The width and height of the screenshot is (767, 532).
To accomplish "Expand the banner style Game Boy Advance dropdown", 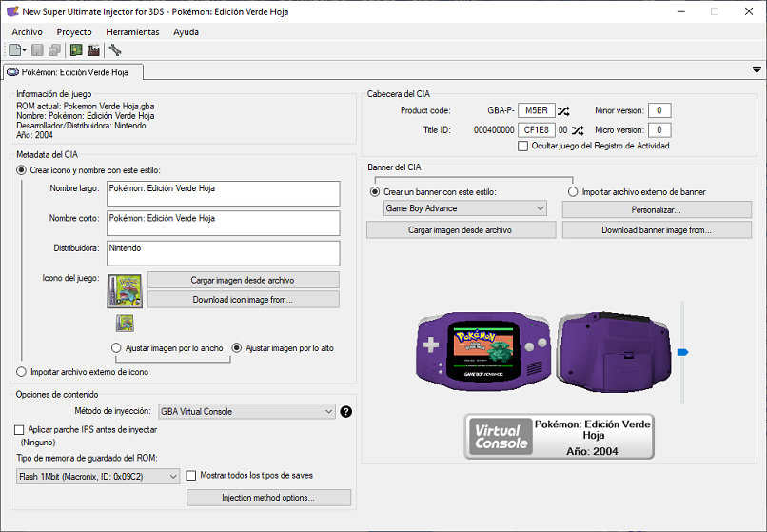I will 464,208.
